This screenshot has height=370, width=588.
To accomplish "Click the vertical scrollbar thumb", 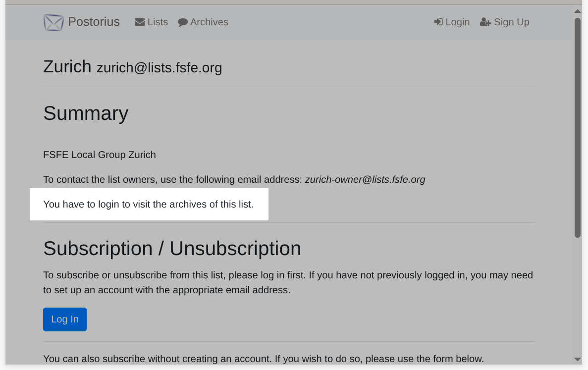I will tap(578, 128).
